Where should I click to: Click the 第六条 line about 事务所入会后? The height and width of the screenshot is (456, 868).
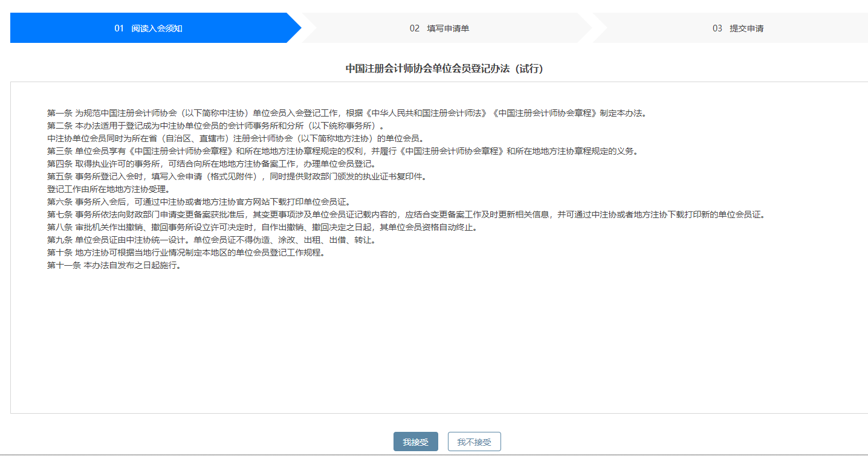(198, 202)
